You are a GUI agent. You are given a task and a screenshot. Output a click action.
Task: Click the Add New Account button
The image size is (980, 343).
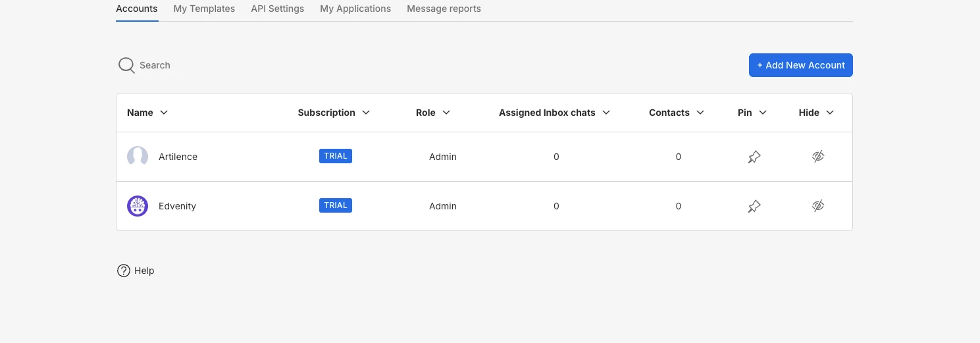[800, 65]
